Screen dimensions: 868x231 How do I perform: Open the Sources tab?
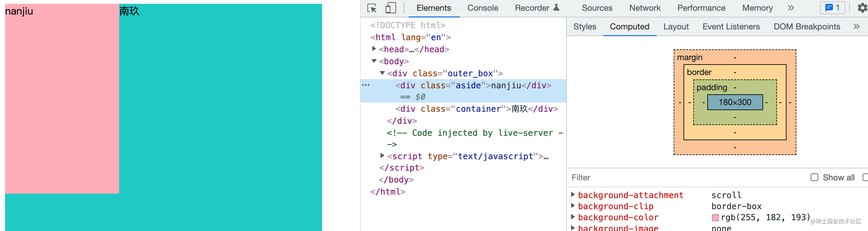[x=597, y=8]
